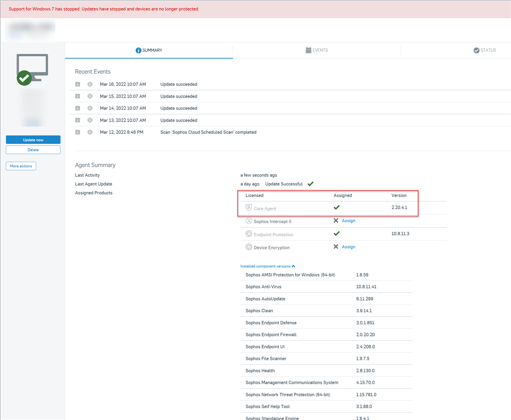The height and width of the screenshot is (420, 511).
Task: Click the Delete button
Action: coord(33,150)
